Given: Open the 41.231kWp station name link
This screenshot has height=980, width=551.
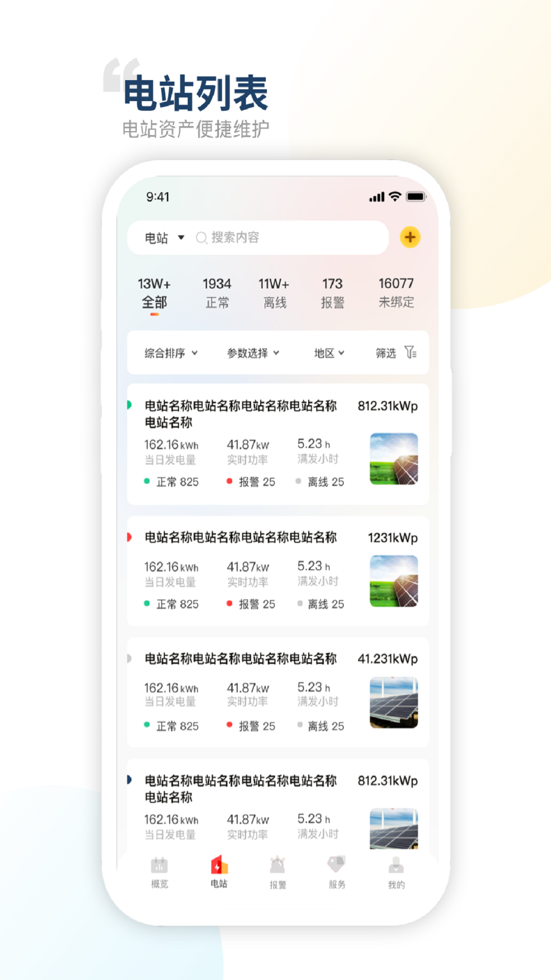Looking at the screenshot, I should click(240, 659).
